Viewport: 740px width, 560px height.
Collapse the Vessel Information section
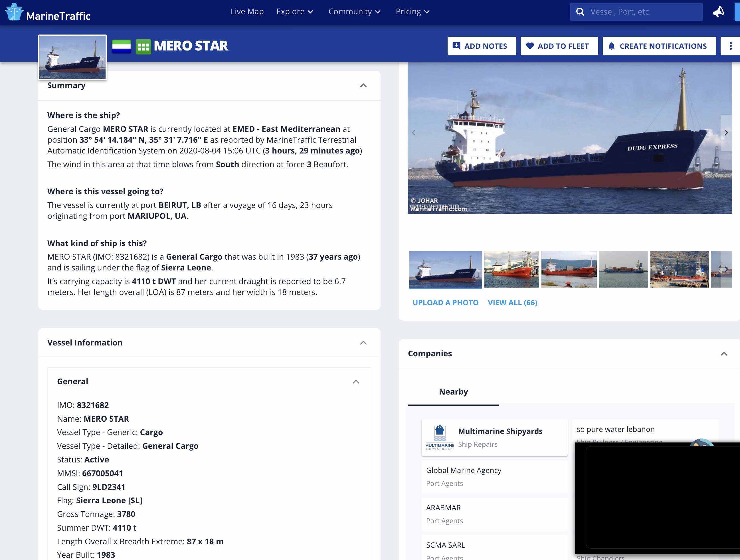click(x=363, y=343)
